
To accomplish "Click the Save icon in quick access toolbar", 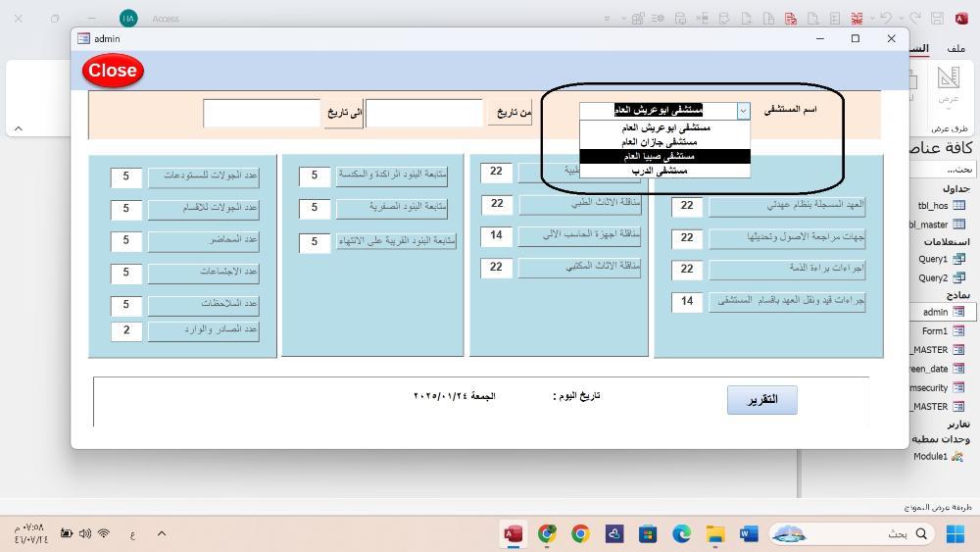I will (937, 18).
